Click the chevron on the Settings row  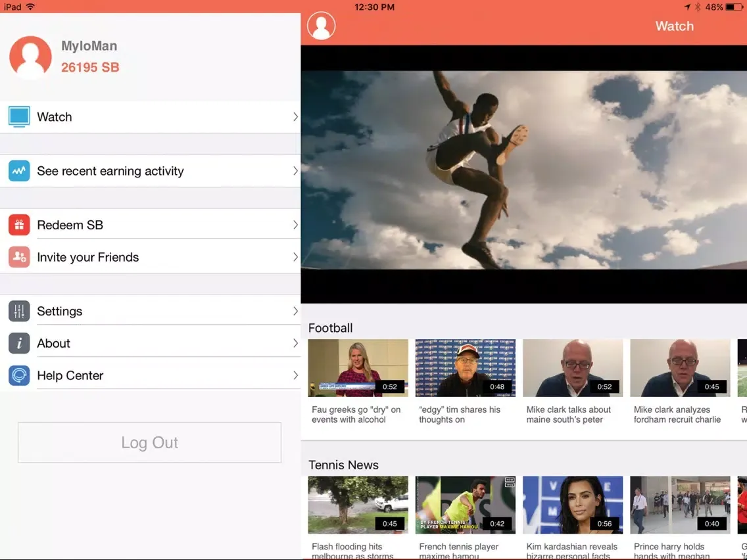[295, 311]
